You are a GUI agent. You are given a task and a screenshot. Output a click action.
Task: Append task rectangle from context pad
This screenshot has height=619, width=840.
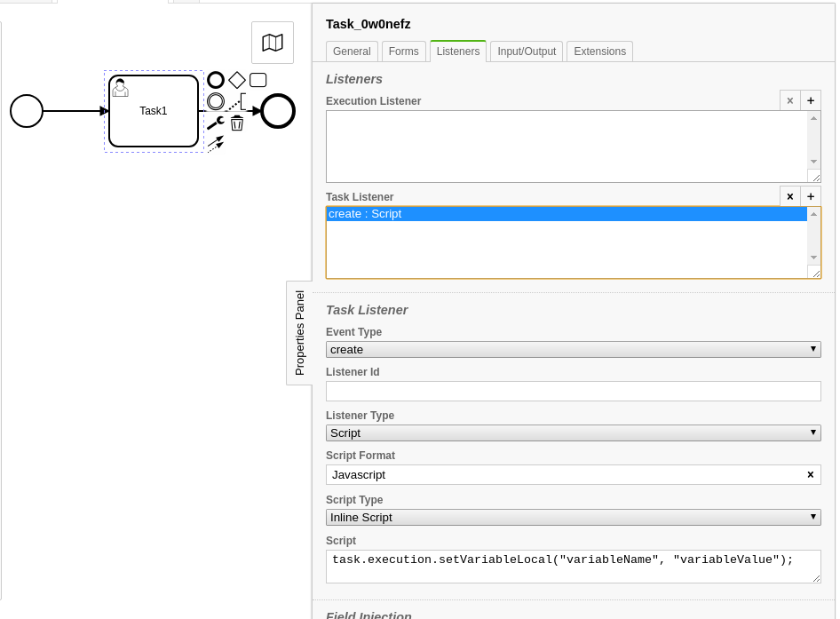pyautogui.click(x=258, y=80)
